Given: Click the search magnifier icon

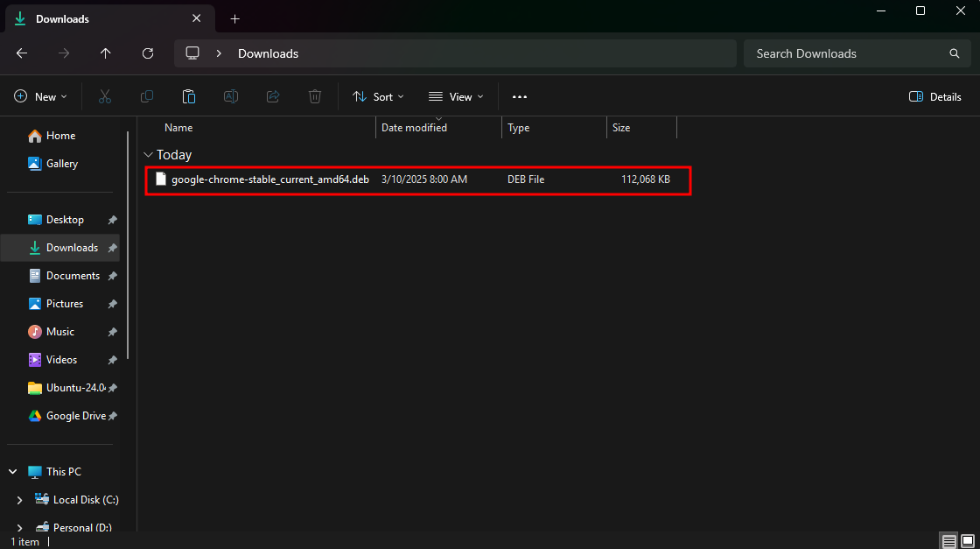Looking at the screenshot, I should click(x=955, y=53).
